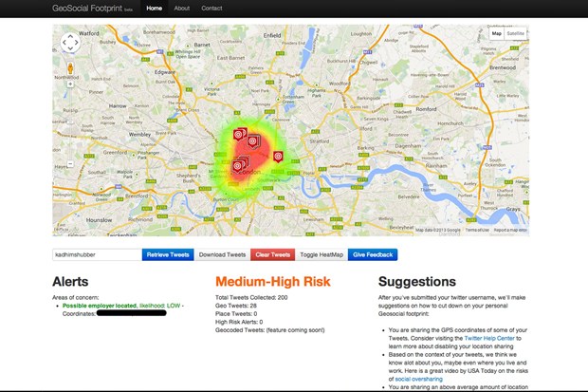
Task: Click the High Risk Alerts: 0 text
Action: 239,322
